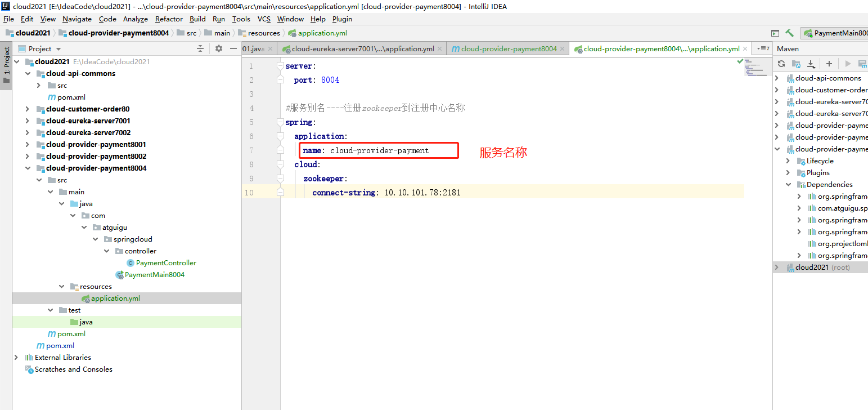Viewport: 868px width, 410px height.
Task: Open the Refactor menu
Action: 169,19
